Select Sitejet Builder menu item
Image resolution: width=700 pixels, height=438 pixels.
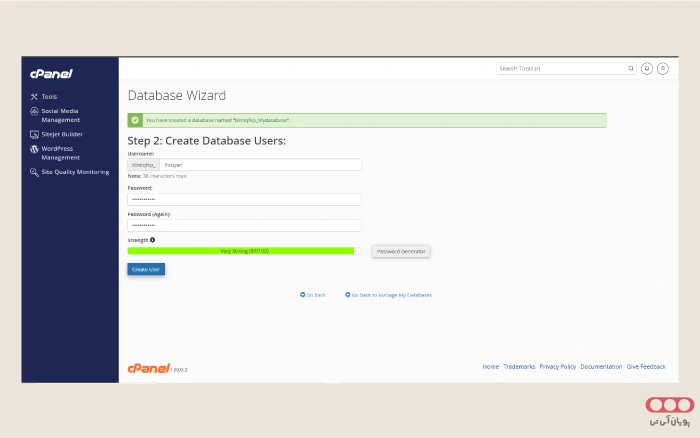62,134
